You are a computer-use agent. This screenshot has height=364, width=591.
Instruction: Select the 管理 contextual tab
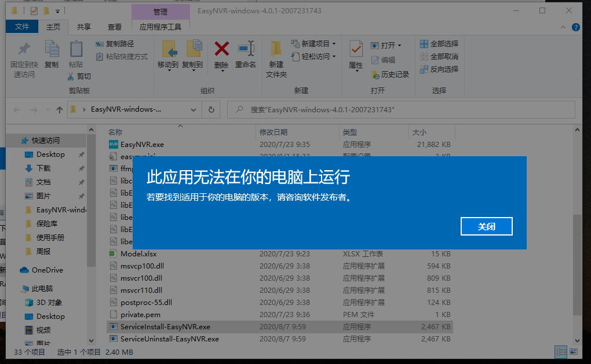point(160,12)
